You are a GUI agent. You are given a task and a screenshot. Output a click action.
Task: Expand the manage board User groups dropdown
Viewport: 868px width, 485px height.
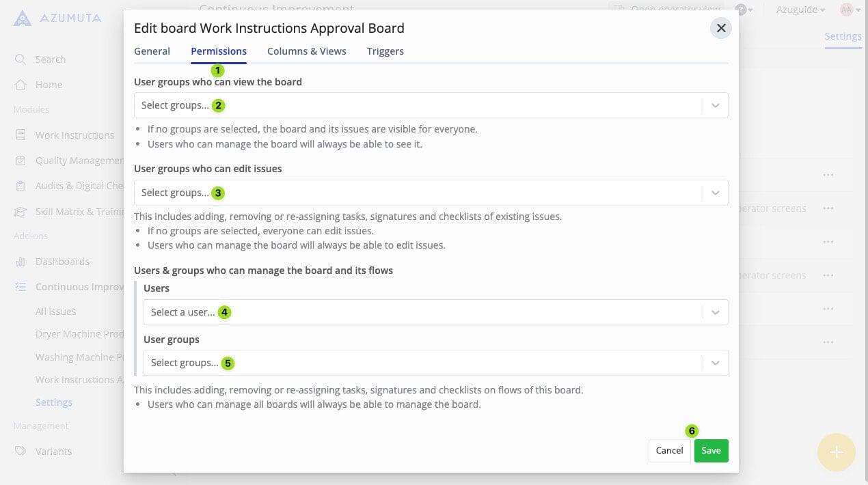pos(715,363)
